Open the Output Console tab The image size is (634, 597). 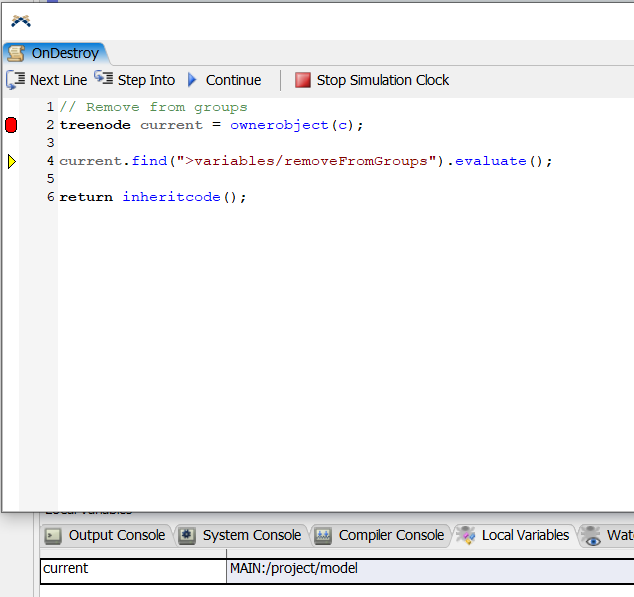click(107, 535)
